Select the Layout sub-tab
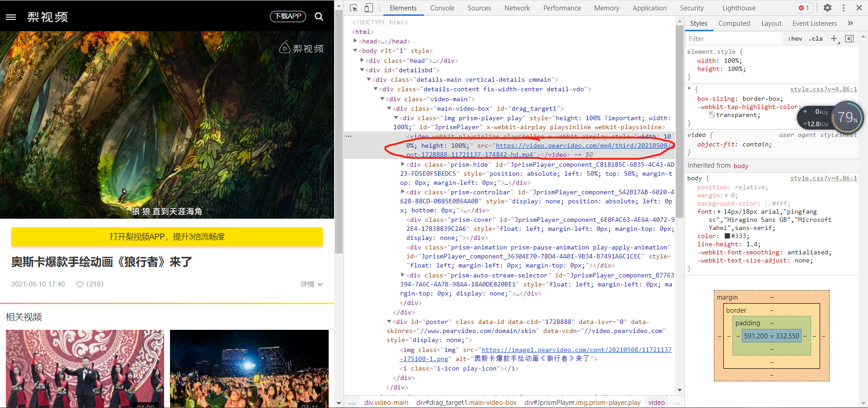The width and height of the screenshot is (868, 408). click(771, 23)
